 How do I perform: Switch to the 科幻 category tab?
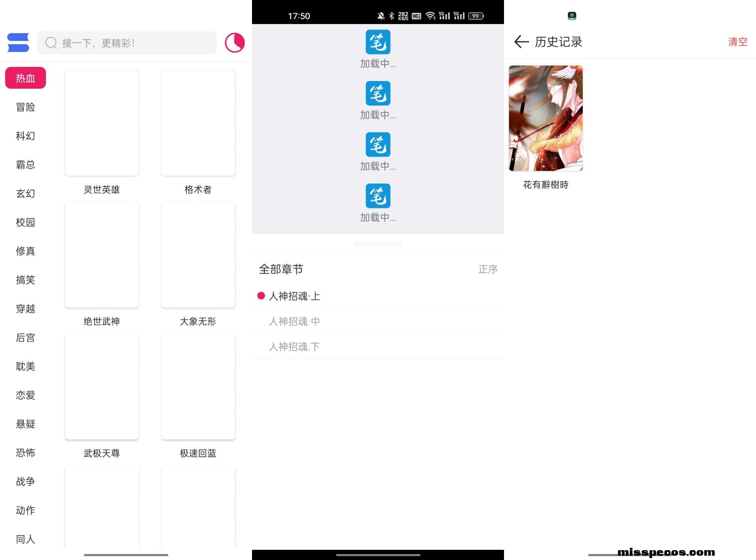pyautogui.click(x=26, y=136)
